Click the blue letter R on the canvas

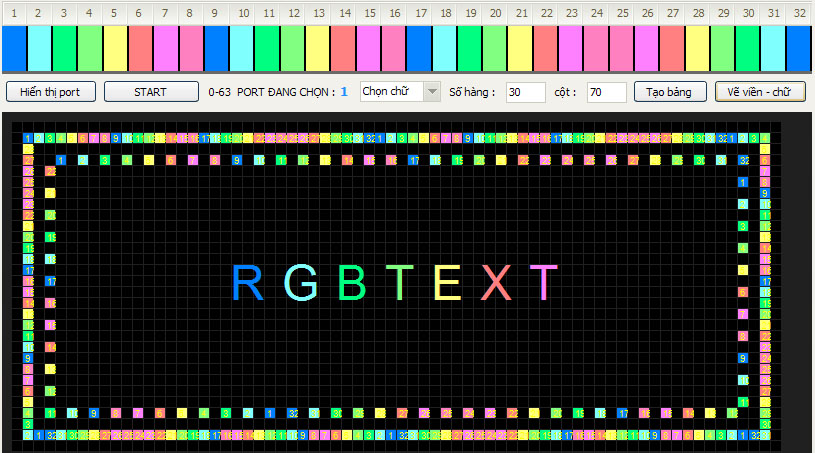coord(247,283)
